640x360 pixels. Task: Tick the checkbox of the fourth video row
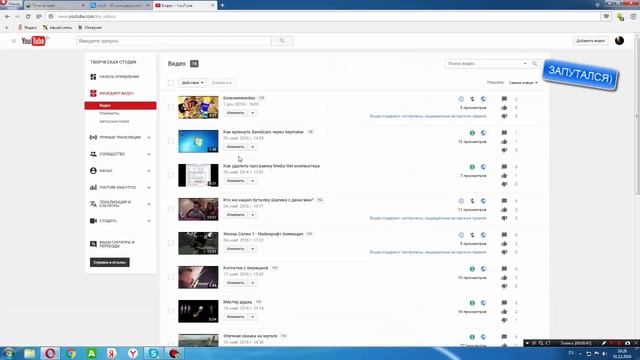pyautogui.click(x=171, y=209)
